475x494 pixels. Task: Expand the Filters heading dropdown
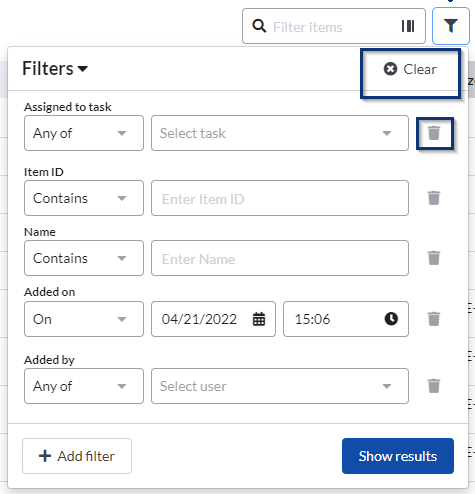pos(55,69)
